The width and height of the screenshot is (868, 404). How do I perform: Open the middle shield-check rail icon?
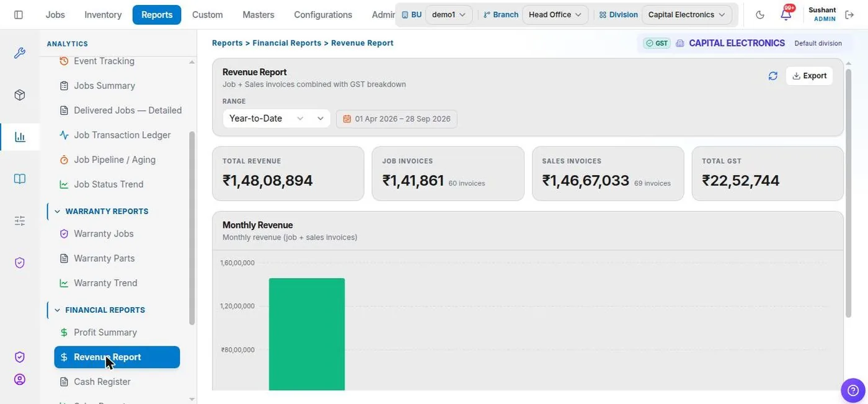20,263
